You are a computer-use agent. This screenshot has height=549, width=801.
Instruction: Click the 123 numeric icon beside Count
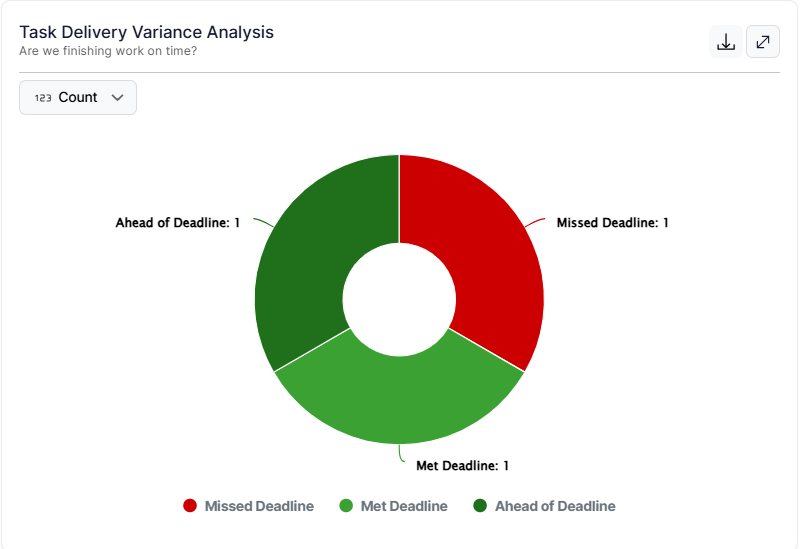tap(43, 98)
